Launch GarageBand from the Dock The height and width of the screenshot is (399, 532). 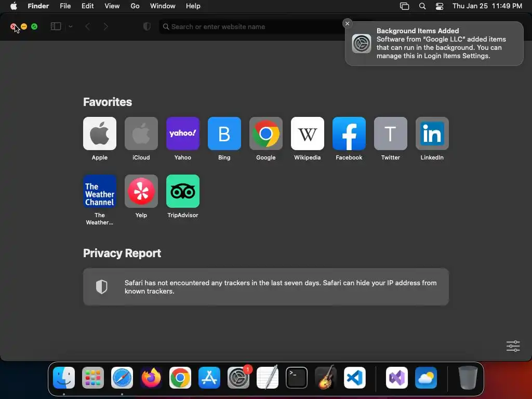coord(326,378)
